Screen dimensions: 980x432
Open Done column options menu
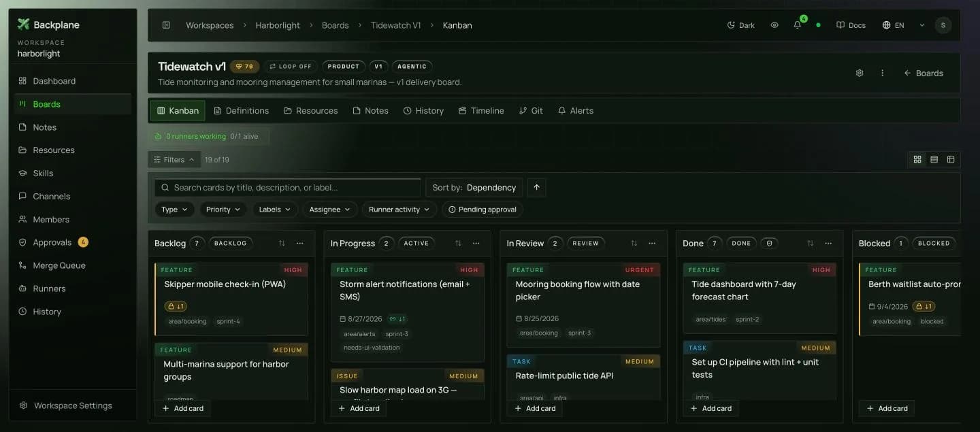pos(828,244)
